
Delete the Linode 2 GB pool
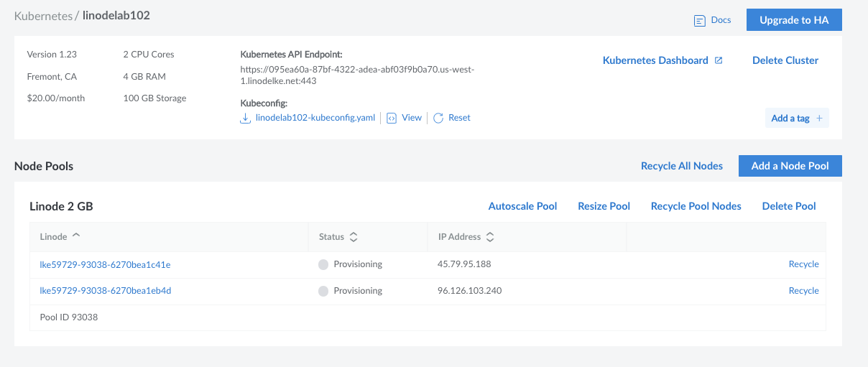788,206
